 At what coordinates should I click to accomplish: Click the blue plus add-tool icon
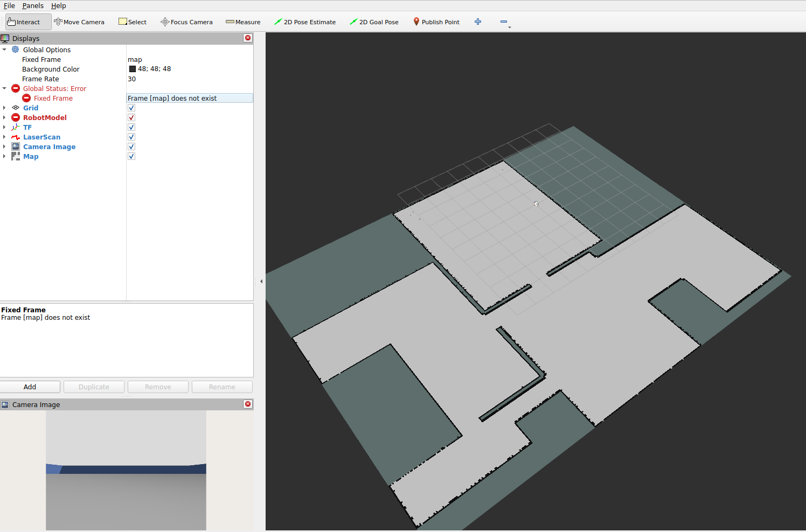pyautogui.click(x=478, y=22)
